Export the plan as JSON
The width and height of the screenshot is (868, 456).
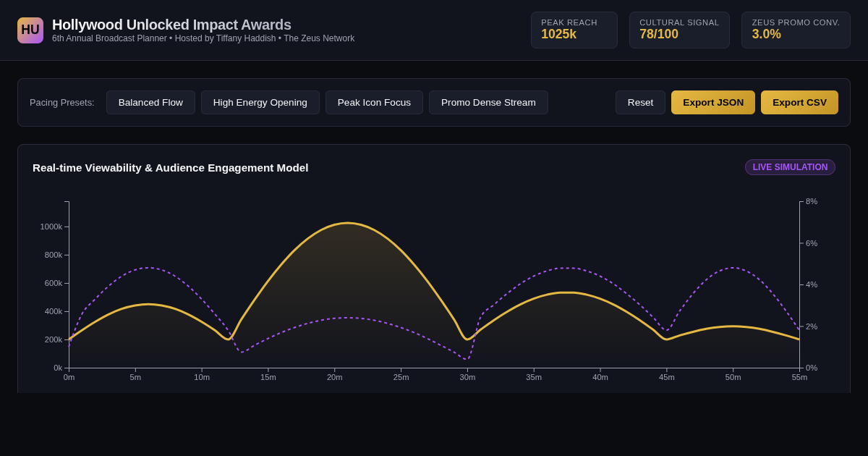pos(713,102)
